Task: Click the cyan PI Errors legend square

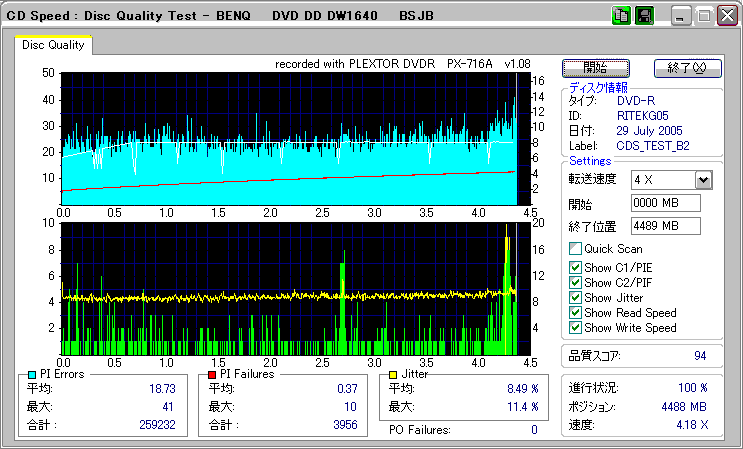Action: tap(32, 375)
